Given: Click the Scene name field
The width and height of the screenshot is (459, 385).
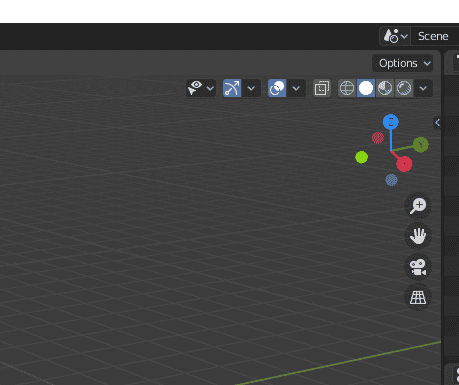Looking at the screenshot, I should click(x=435, y=36).
